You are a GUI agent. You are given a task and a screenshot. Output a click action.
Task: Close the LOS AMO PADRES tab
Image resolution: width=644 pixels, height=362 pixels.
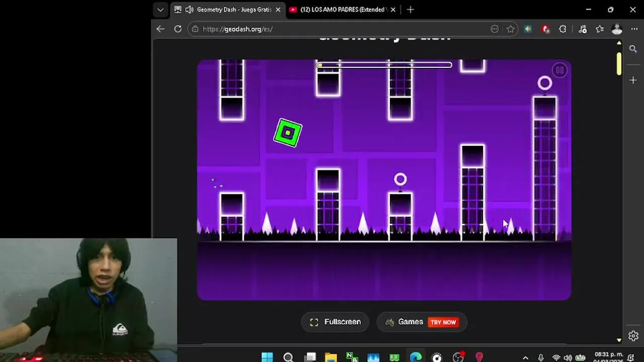(393, 10)
